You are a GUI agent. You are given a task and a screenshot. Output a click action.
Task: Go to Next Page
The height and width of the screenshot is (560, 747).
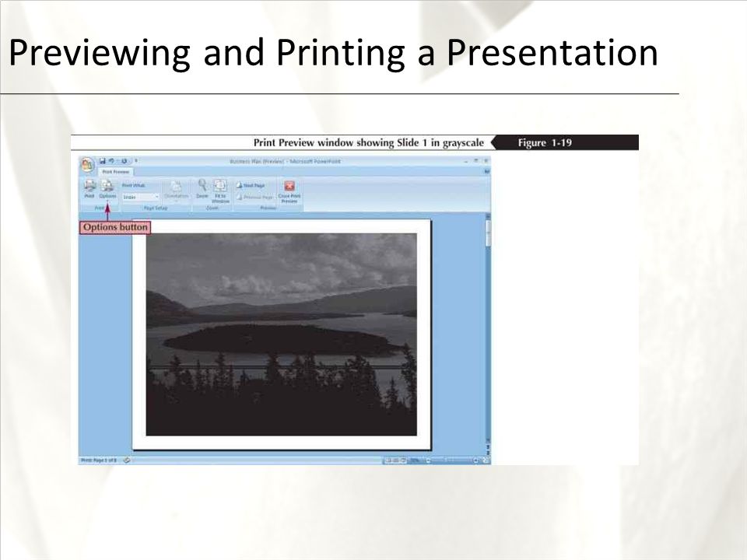(251, 185)
